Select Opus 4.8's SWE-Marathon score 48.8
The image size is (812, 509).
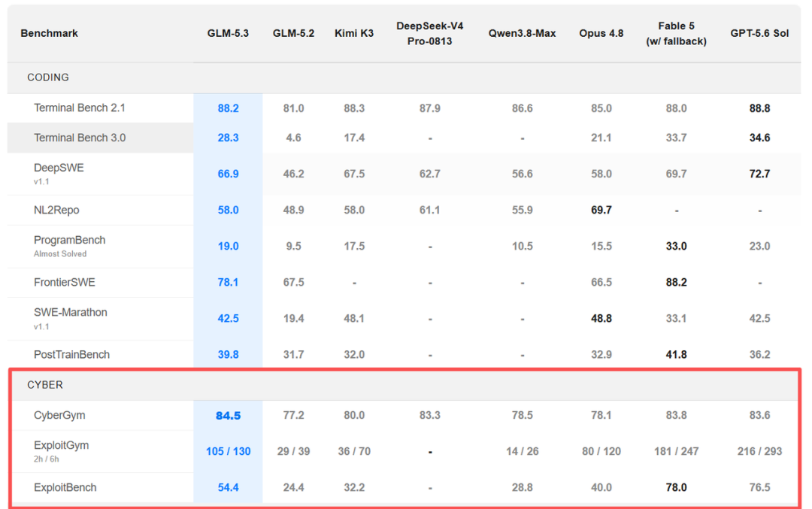click(x=601, y=319)
